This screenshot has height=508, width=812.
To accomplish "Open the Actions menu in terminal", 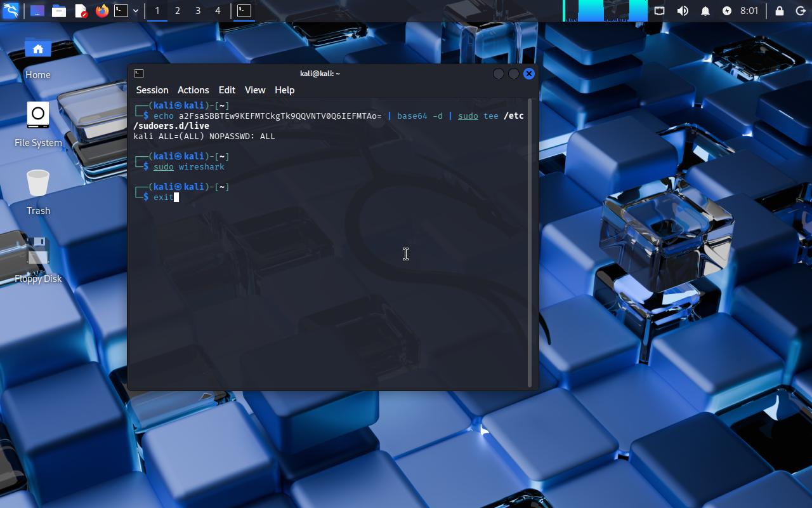I will click(193, 90).
